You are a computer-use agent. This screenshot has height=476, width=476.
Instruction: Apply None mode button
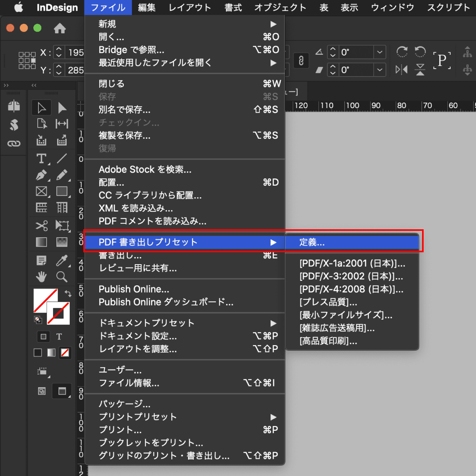tap(65, 353)
